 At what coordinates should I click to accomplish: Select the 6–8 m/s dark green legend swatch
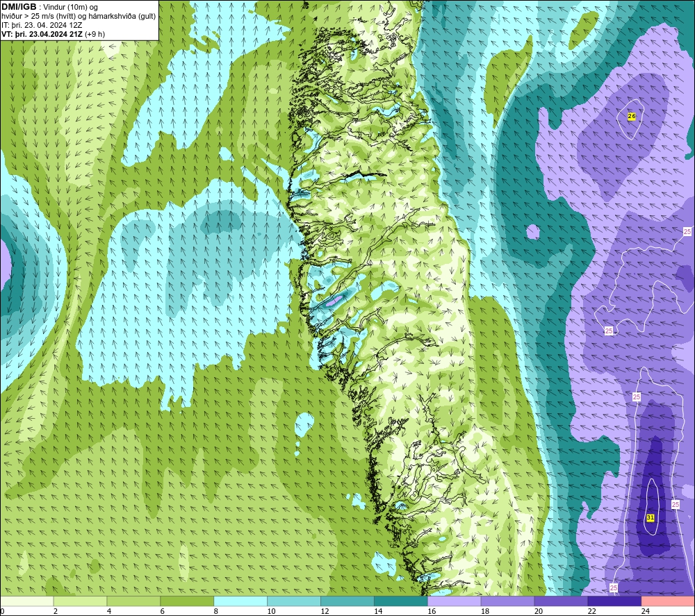(x=187, y=601)
